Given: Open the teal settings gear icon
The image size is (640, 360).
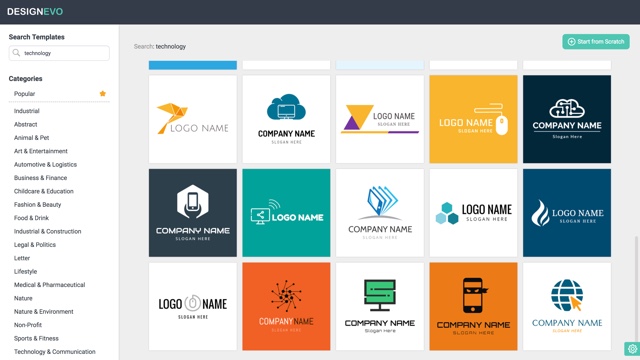Looking at the screenshot, I should (x=632, y=349).
